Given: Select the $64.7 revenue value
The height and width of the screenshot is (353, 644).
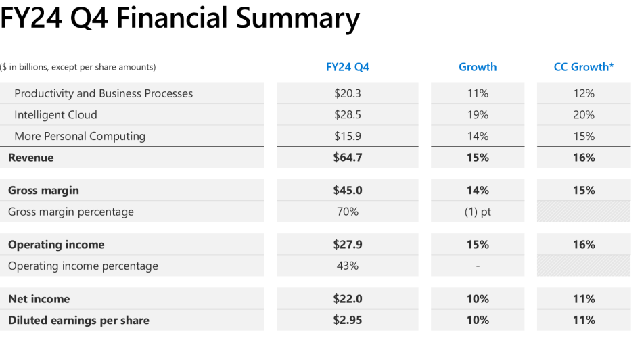Looking at the screenshot, I should [x=348, y=158].
